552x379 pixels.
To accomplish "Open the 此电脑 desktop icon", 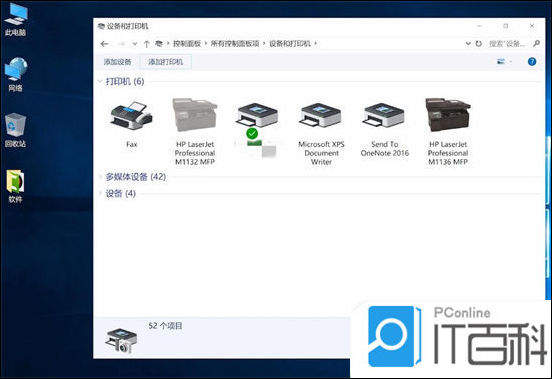I will pyautogui.click(x=15, y=19).
